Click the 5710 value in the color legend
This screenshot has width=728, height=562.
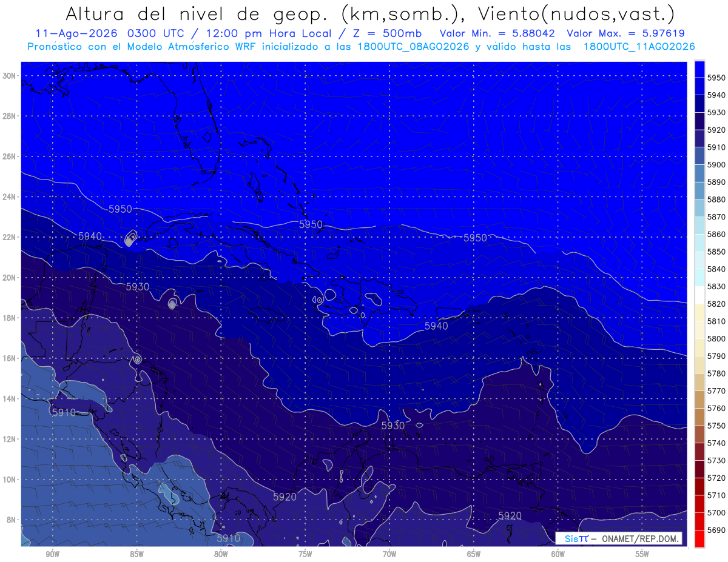[716, 495]
